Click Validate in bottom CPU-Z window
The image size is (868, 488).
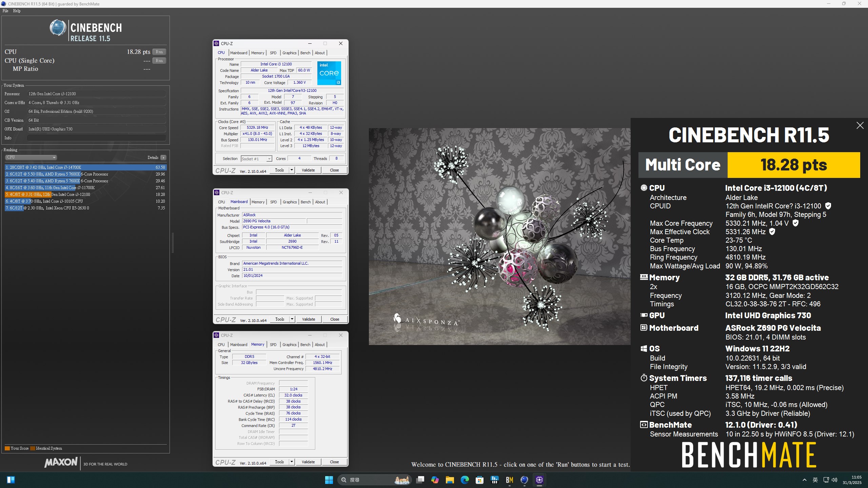[x=308, y=462]
